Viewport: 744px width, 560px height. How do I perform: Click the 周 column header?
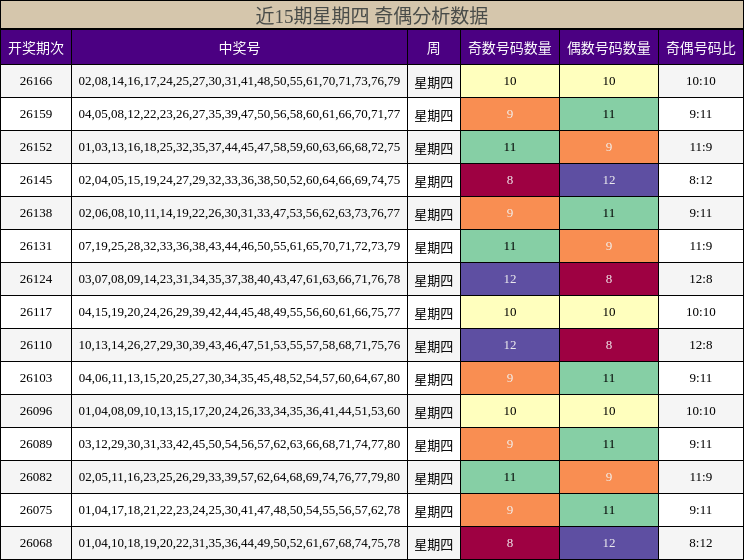[x=434, y=48]
